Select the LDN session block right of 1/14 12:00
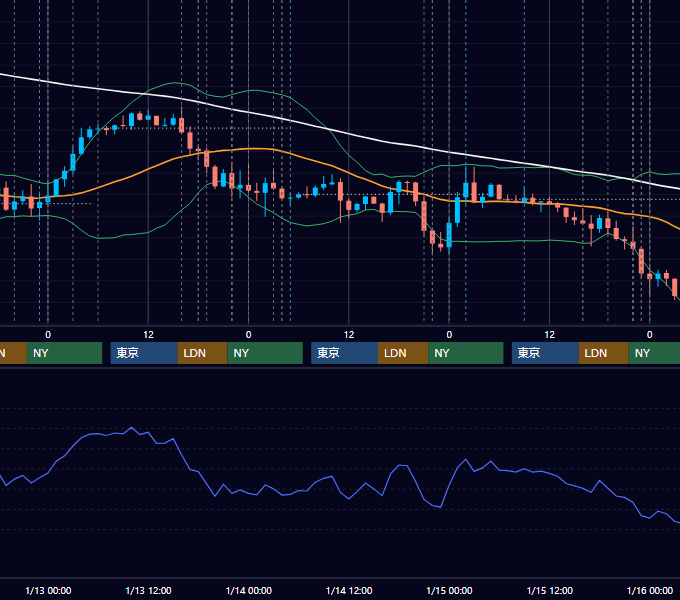Viewport: 680px width, 600px height. (x=403, y=353)
